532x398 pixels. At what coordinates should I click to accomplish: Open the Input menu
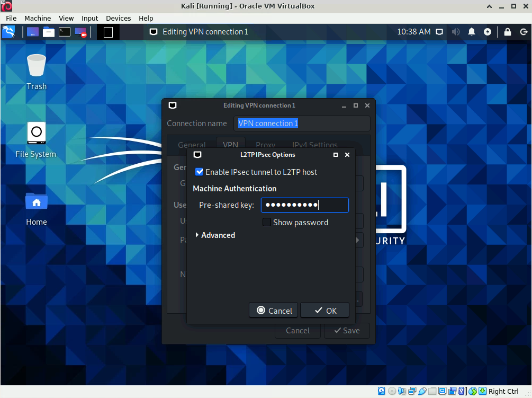(89, 19)
